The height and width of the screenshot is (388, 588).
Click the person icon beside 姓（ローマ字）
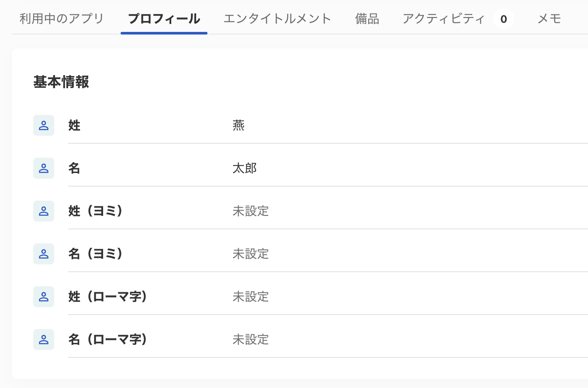[44, 297]
